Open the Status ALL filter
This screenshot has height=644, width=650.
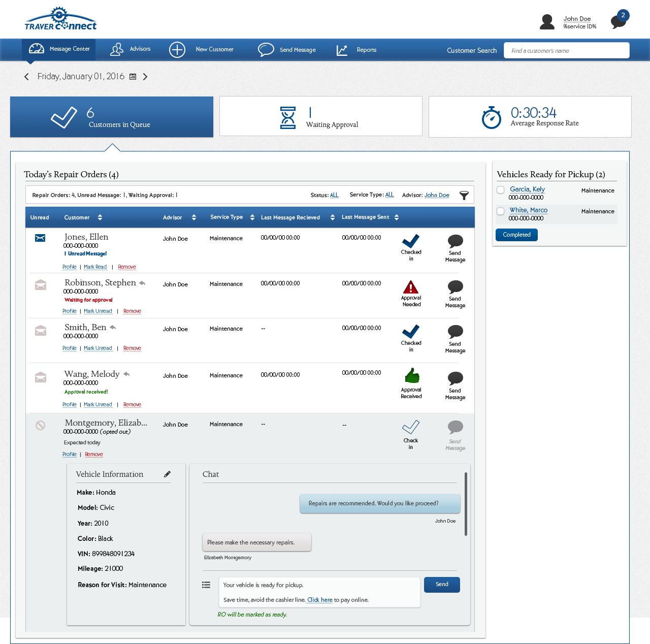click(x=334, y=195)
